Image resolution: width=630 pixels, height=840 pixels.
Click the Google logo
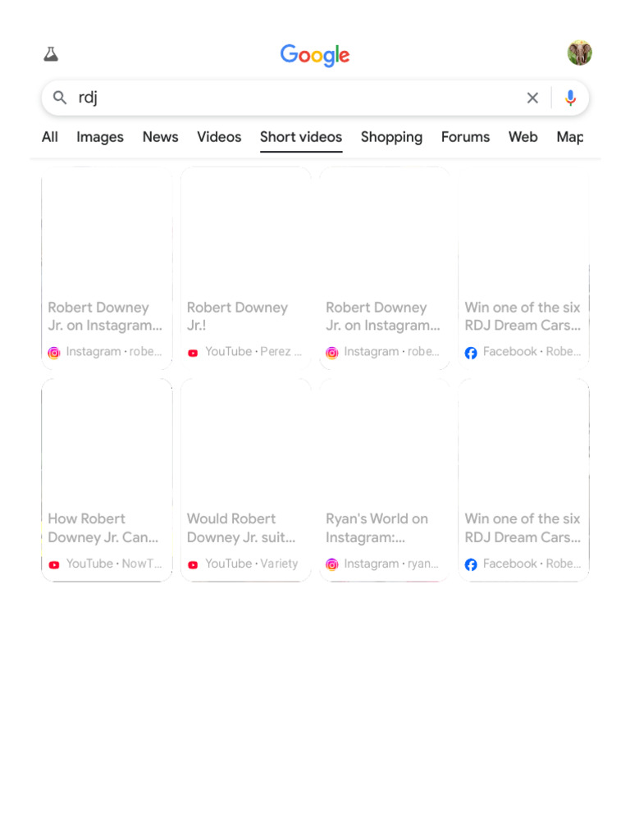pyautogui.click(x=315, y=55)
